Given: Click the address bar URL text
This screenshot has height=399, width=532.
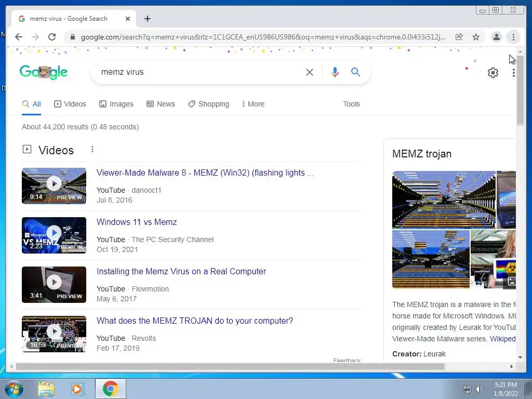Looking at the screenshot, I should (263, 37).
